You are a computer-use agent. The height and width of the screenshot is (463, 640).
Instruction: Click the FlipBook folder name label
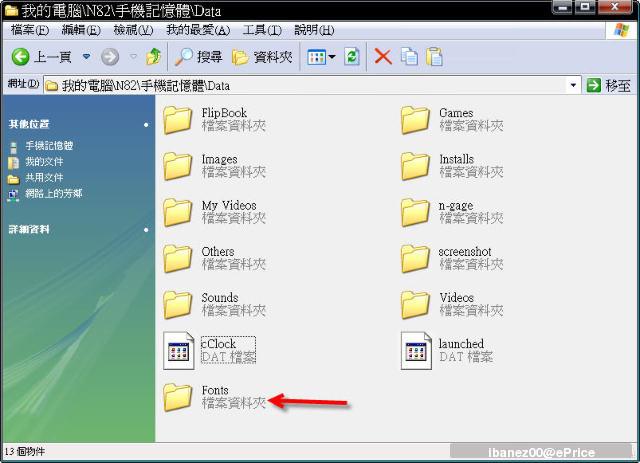tap(224, 113)
